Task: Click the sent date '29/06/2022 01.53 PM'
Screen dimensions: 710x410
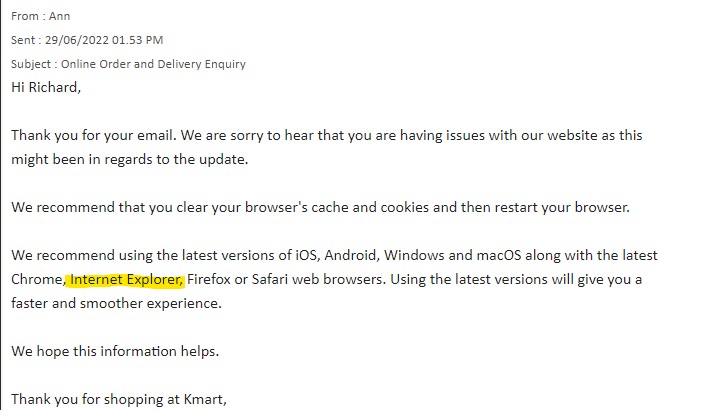Action: coord(104,40)
